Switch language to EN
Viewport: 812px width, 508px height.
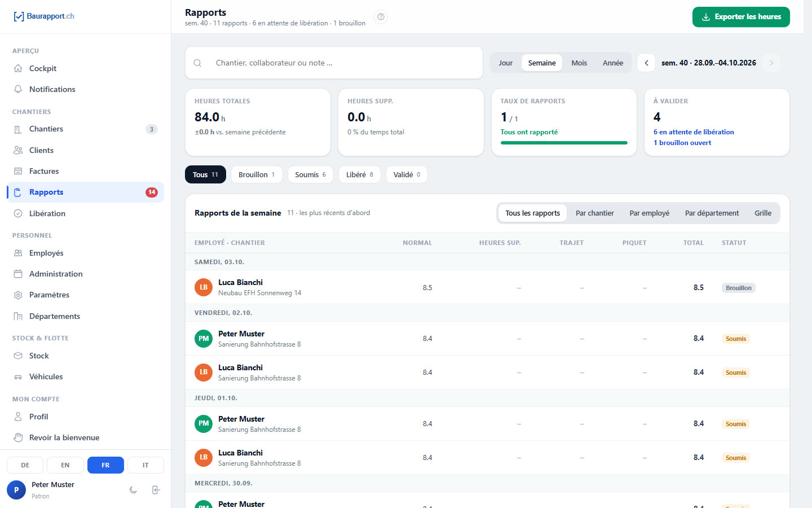pyautogui.click(x=65, y=465)
